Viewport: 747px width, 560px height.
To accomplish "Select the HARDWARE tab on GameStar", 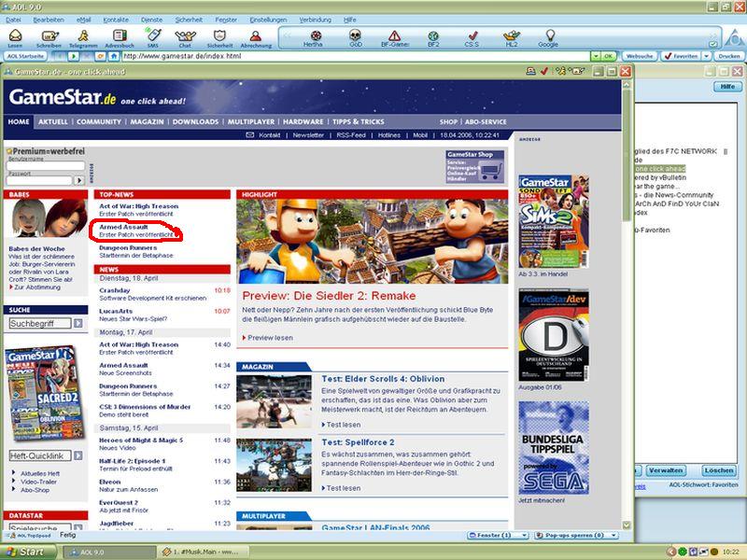I will (x=303, y=122).
